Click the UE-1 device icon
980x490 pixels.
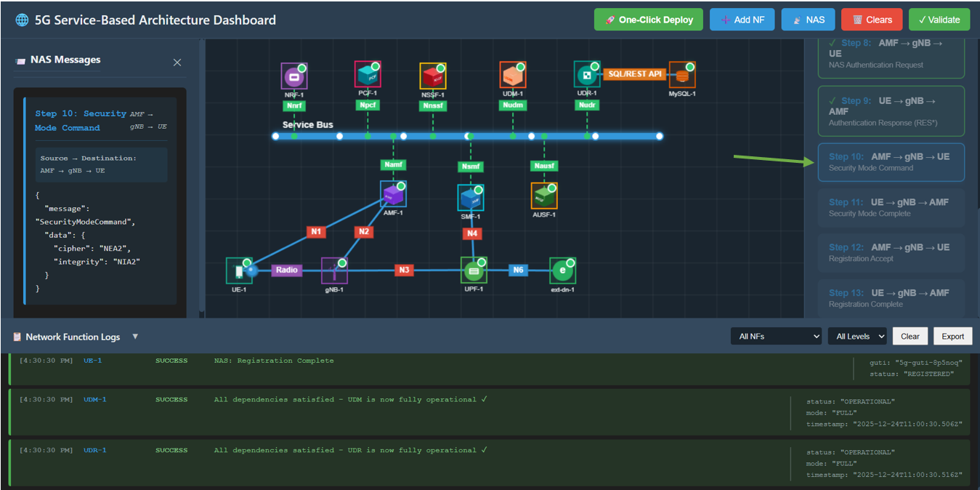coord(238,270)
